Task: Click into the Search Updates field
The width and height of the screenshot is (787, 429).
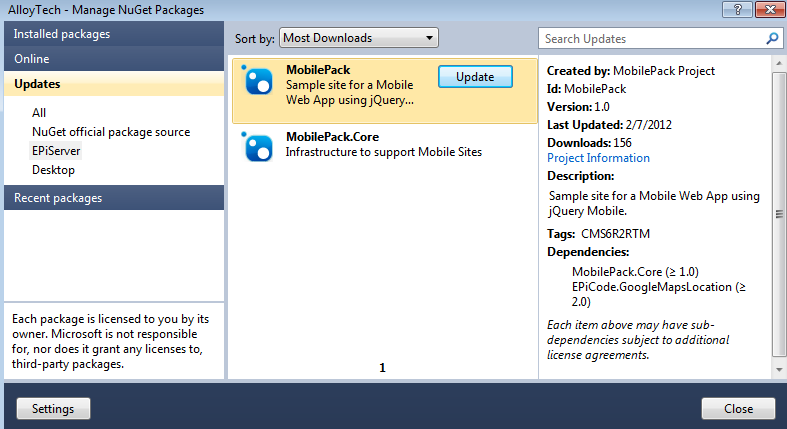Action: pyautogui.click(x=650, y=39)
